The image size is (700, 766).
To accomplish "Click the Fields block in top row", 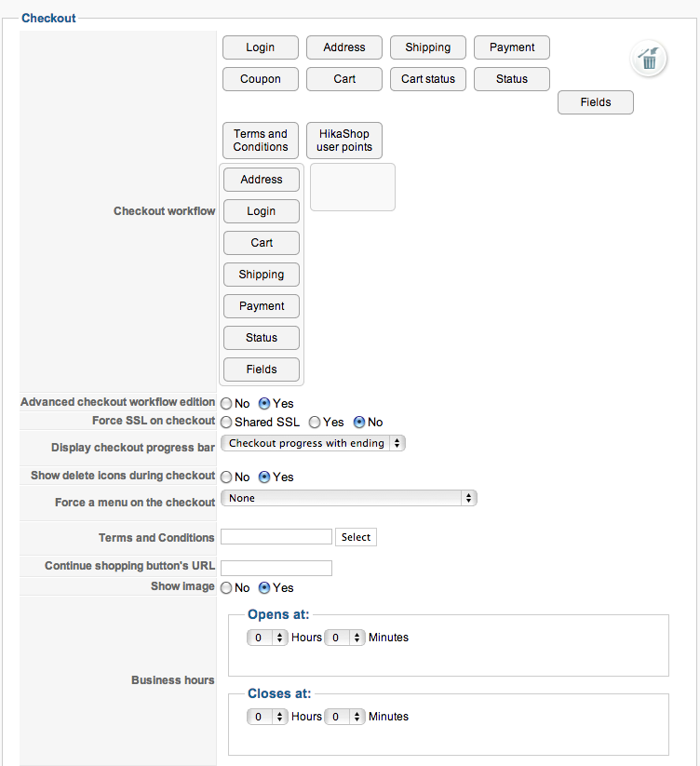I will point(596,102).
